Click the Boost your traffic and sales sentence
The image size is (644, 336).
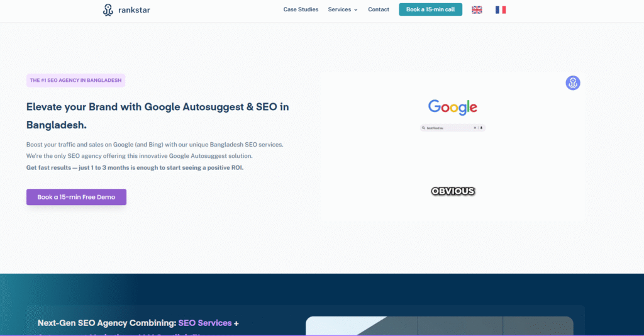(155, 145)
